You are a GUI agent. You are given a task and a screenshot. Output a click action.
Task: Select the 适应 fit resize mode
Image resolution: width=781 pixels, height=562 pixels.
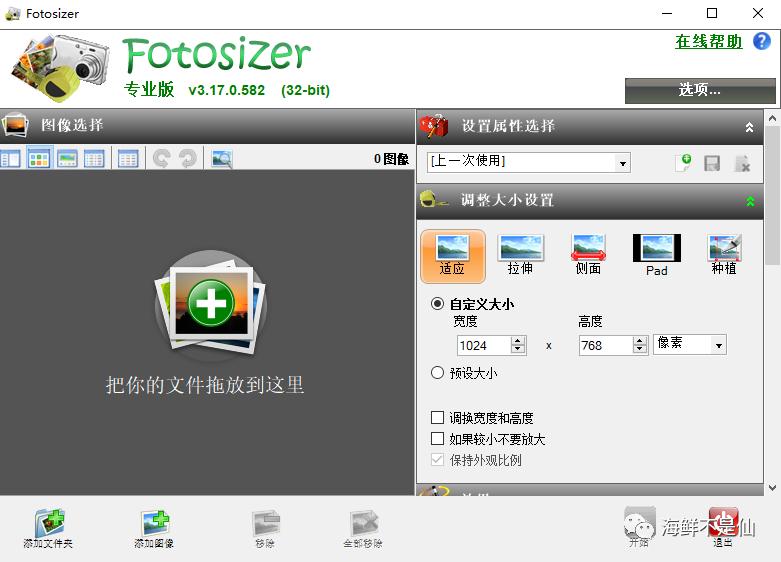tap(452, 256)
